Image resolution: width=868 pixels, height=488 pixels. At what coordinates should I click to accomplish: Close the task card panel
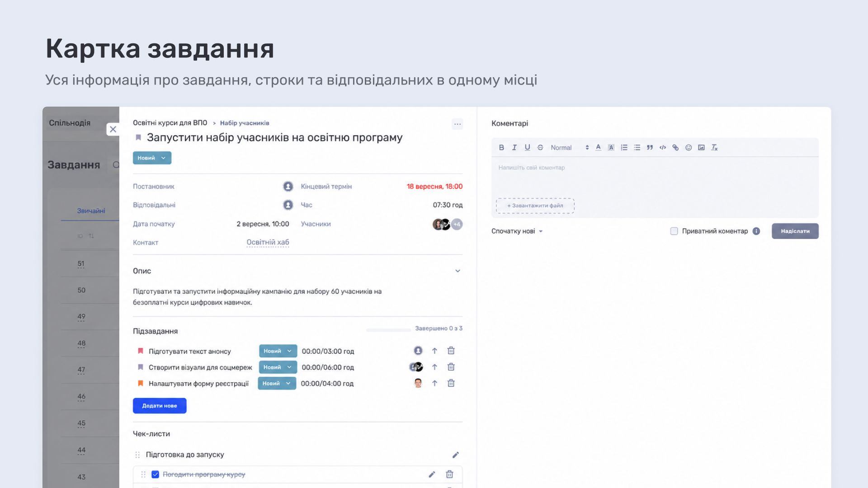click(113, 129)
